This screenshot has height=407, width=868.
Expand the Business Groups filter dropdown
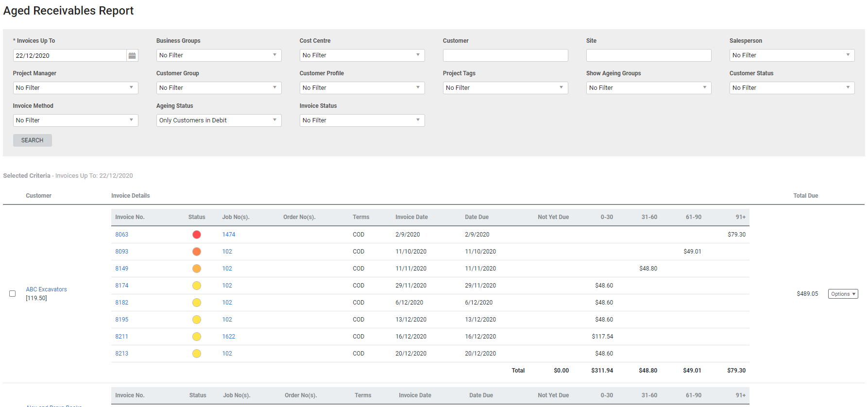point(219,55)
